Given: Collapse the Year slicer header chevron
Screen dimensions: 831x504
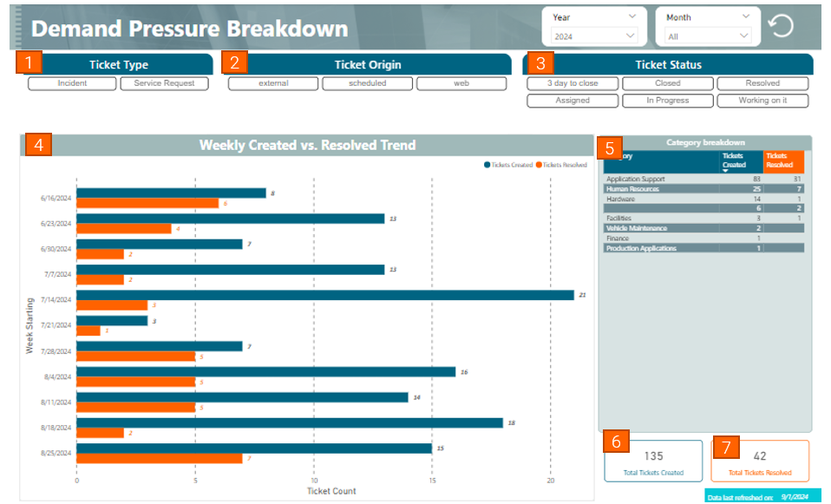Looking at the screenshot, I should [x=631, y=16].
